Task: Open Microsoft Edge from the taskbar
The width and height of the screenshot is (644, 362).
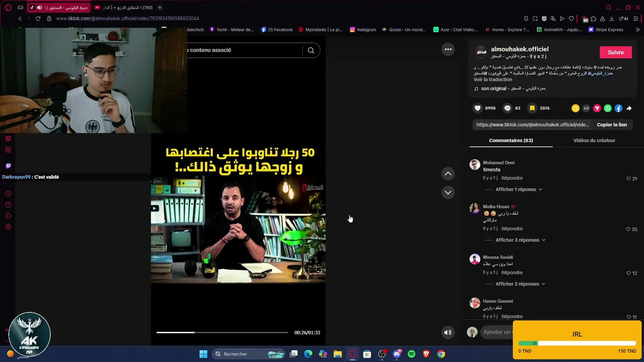Action: coord(308,354)
